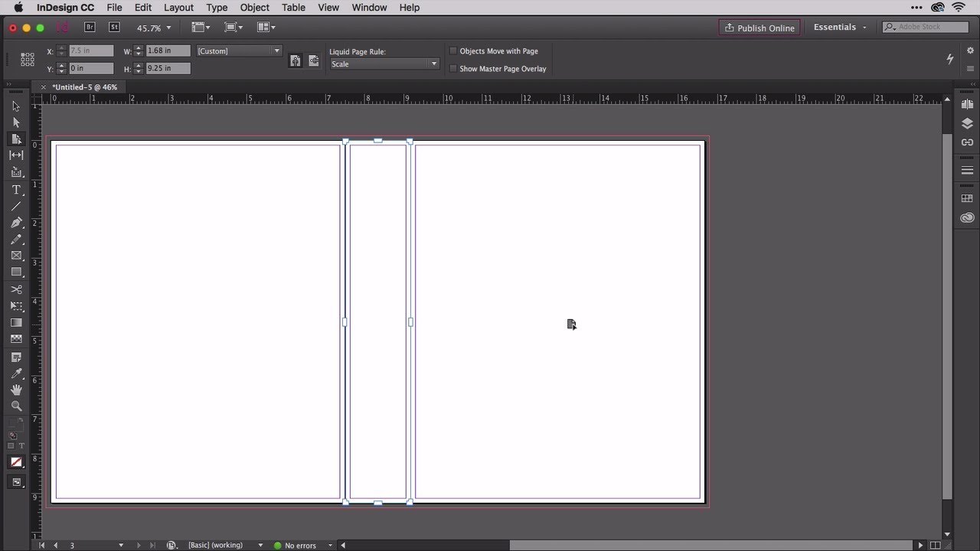Select the Pencil tool
This screenshot has height=551, width=980.
click(16, 240)
